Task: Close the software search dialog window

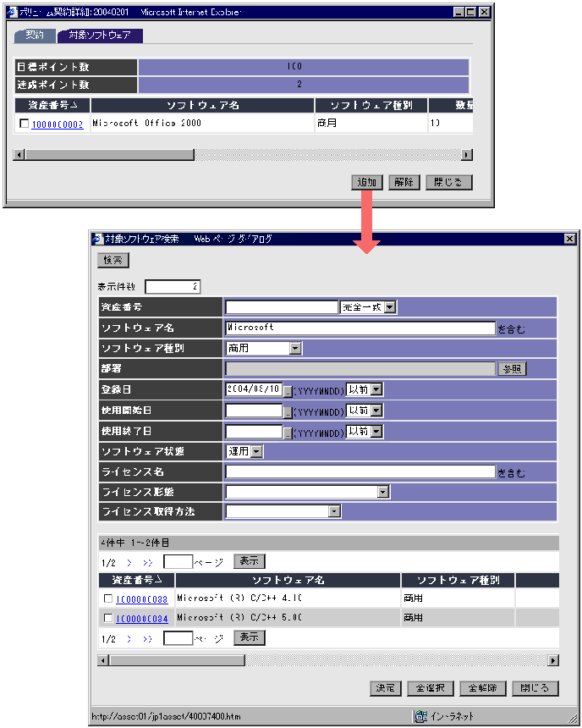Action: [x=570, y=239]
